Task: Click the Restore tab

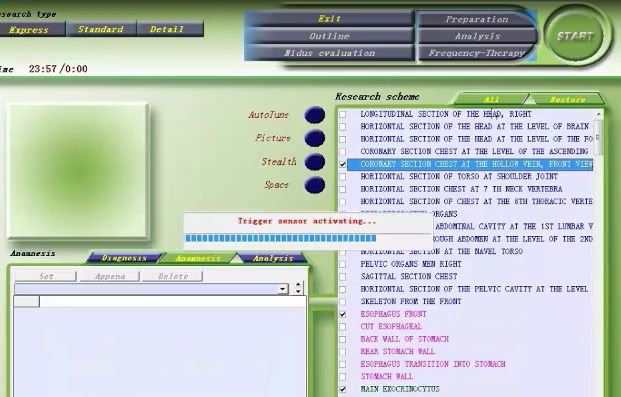Action: (x=567, y=99)
